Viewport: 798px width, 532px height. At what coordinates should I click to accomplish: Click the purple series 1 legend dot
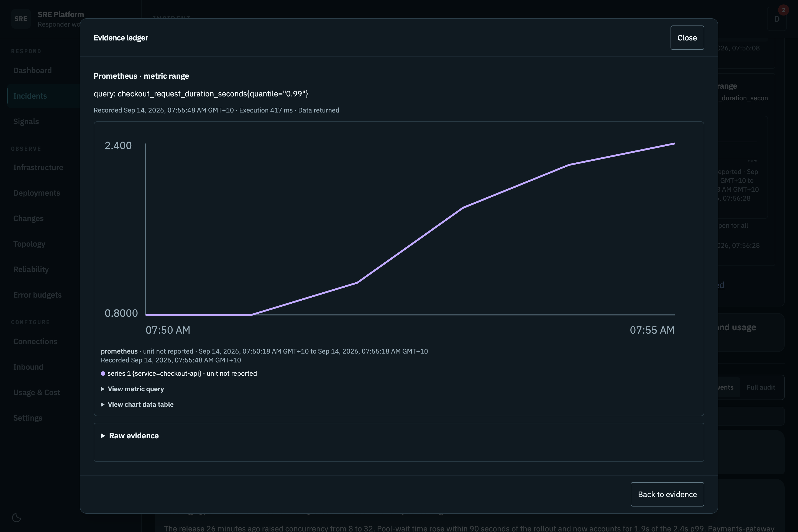point(103,374)
